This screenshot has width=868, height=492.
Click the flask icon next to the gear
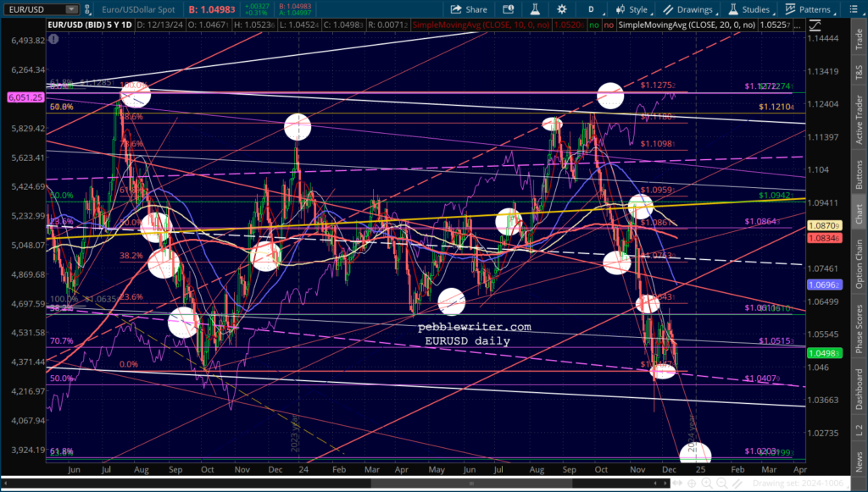click(x=535, y=9)
